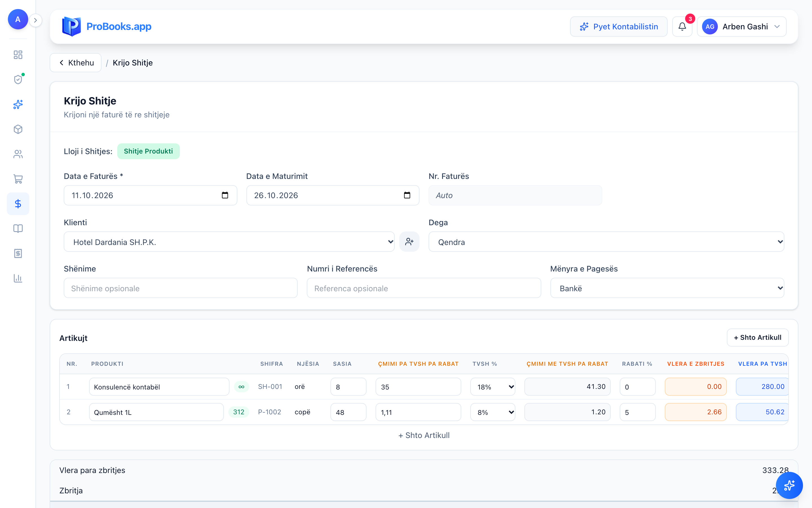This screenshot has width=812, height=508.
Task: Click Pyet Kontabilistin button
Action: point(619,27)
